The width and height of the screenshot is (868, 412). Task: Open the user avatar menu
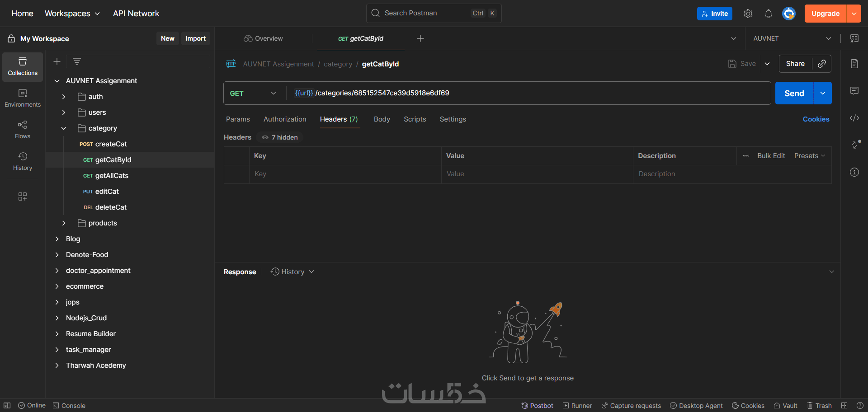tap(789, 14)
